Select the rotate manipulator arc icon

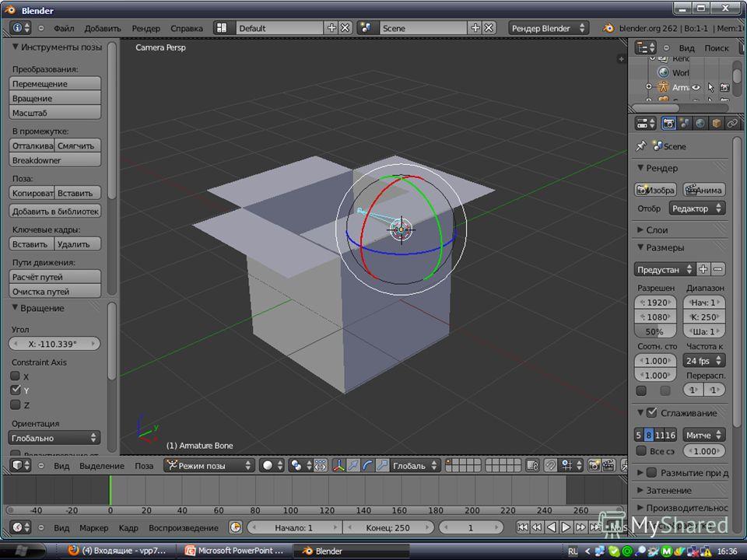367,465
